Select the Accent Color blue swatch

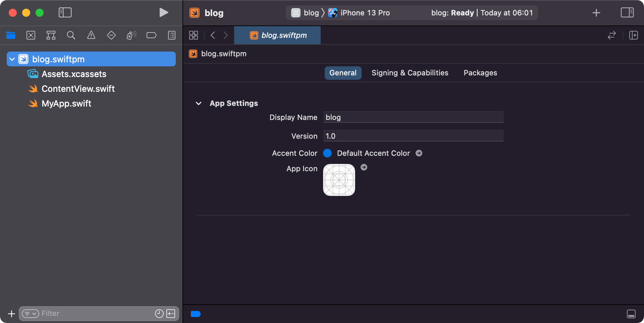[327, 153]
